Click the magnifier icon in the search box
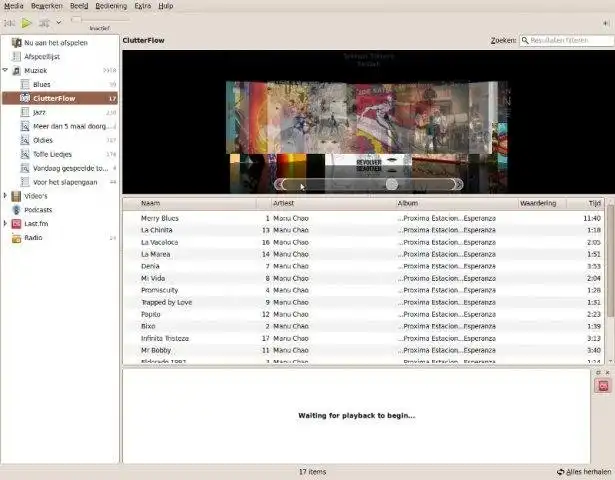615x480 pixels. (x=525, y=40)
